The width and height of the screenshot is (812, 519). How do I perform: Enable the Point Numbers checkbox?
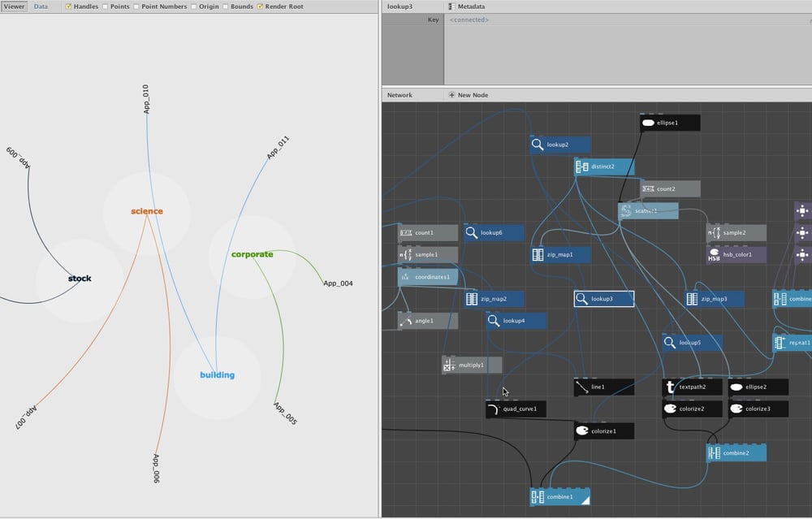click(x=136, y=6)
